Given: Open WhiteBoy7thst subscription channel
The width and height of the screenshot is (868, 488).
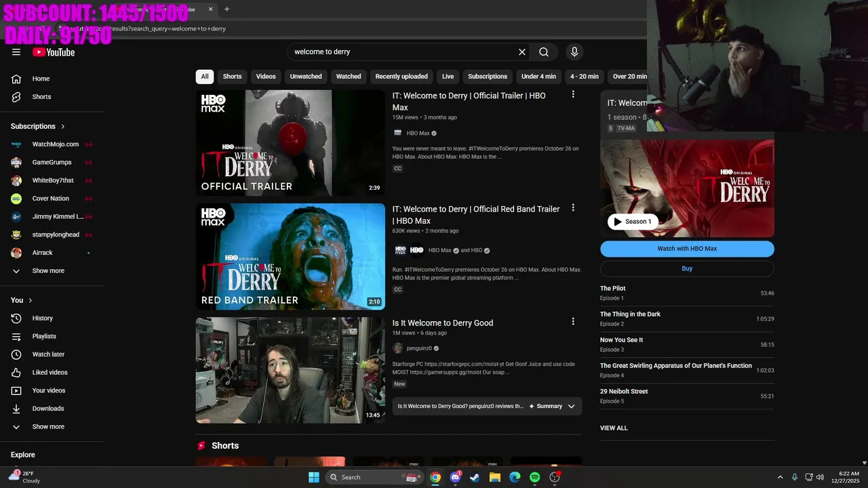Looking at the screenshot, I should click(x=52, y=180).
